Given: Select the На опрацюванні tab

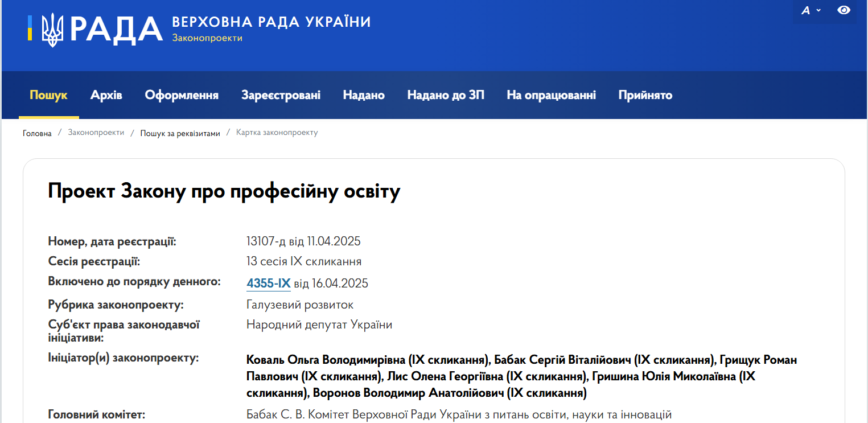Looking at the screenshot, I should [551, 95].
